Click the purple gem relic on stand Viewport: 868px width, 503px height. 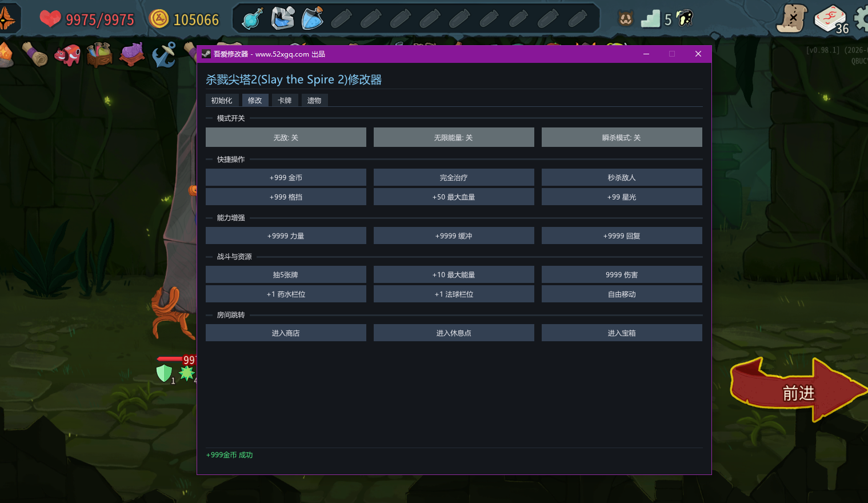pyautogui.click(x=132, y=54)
